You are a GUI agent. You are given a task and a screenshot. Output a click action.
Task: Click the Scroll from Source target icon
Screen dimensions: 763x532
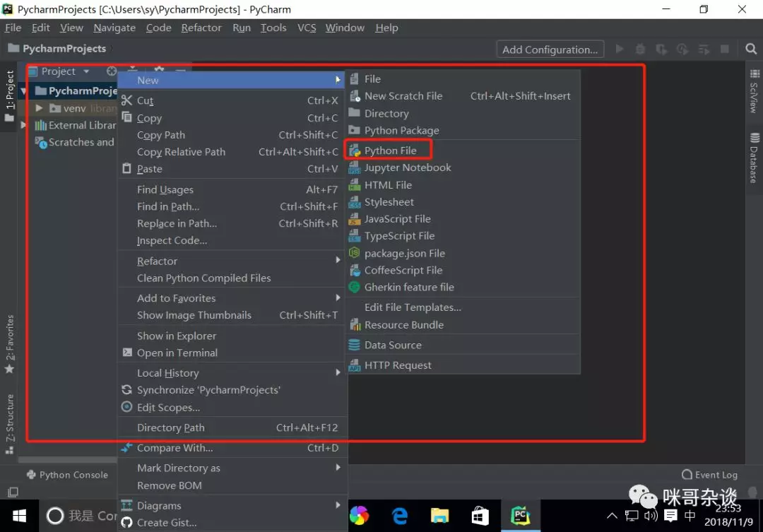(x=112, y=71)
